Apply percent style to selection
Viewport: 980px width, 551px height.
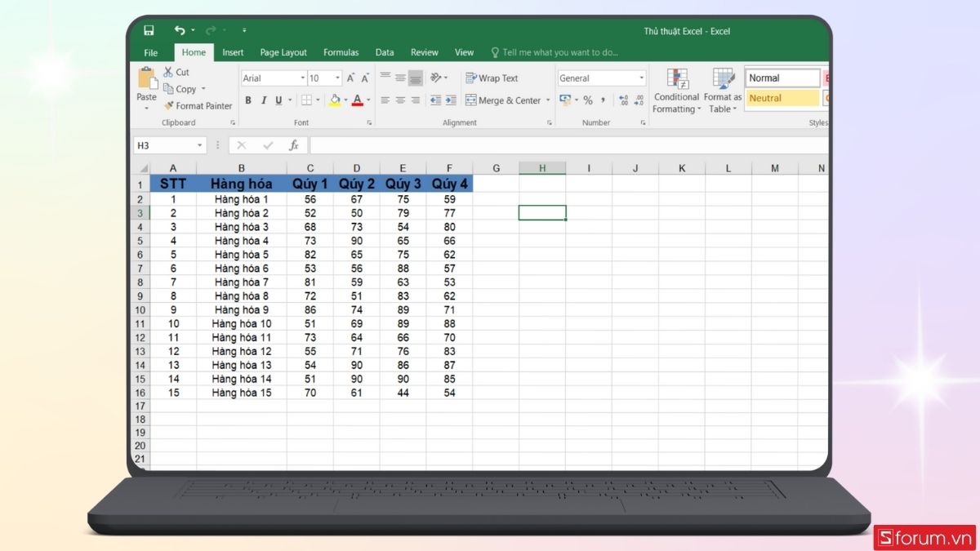click(x=587, y=100)
